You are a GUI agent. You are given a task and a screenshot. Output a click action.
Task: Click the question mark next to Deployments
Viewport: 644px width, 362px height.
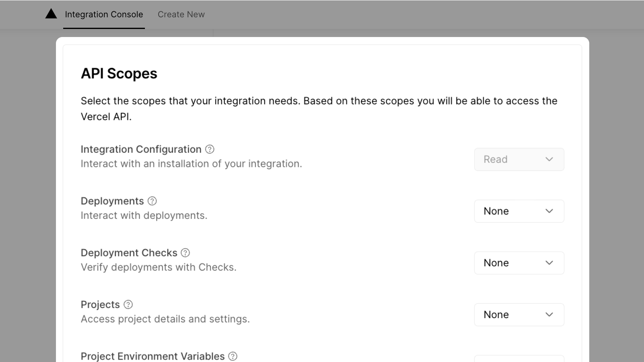click(151, 201)
